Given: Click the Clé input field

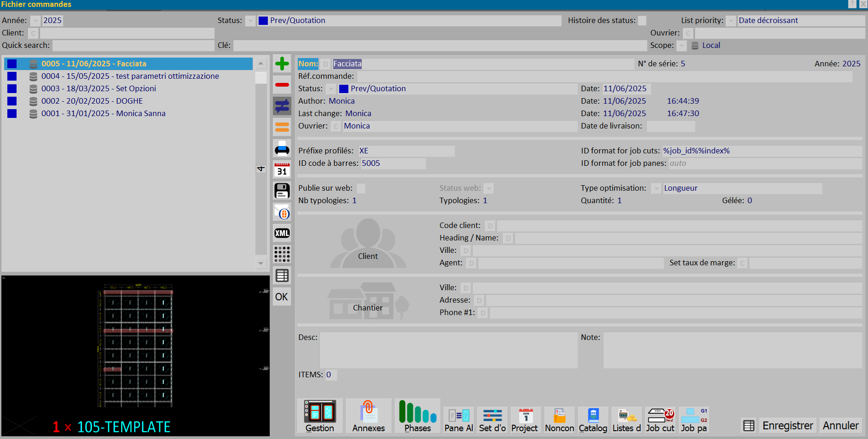Looking at the screenshot, I should click(x=440, y=46).
